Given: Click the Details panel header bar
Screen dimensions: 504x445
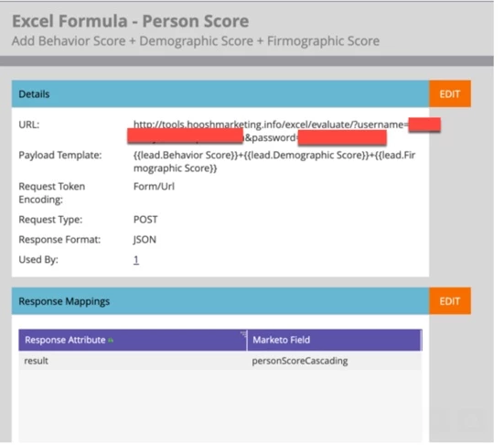Looking at the screenshot, I should [220, 94].
